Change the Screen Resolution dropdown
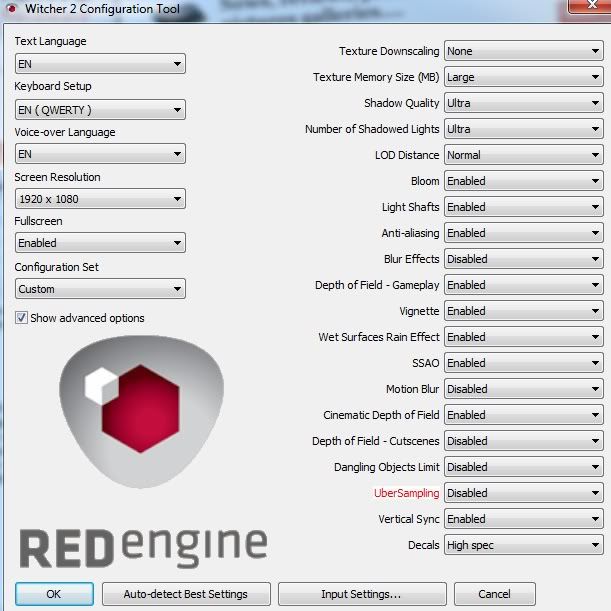Viewport: 611px width, 611px height. tap(100, 199)
